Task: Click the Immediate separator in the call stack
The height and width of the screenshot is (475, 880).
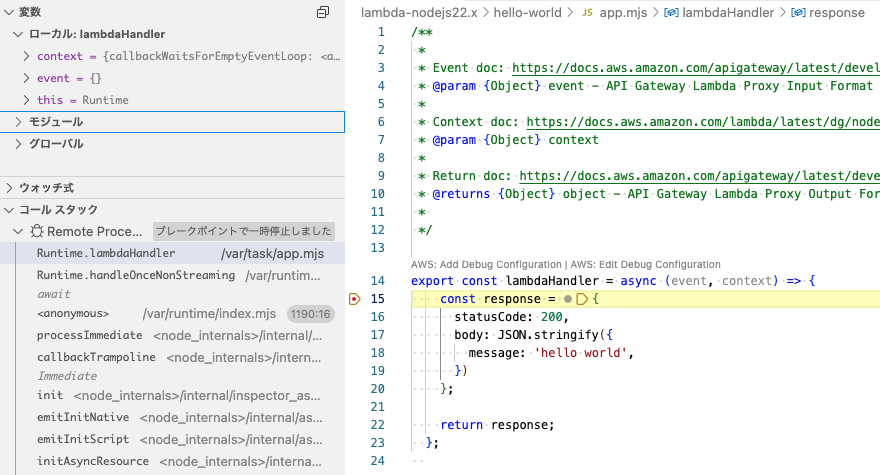Action: (x=67, y=376)
